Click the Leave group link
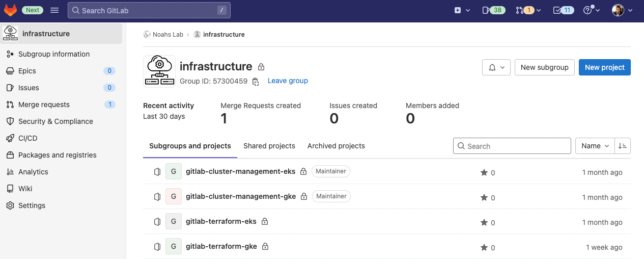 288,81
